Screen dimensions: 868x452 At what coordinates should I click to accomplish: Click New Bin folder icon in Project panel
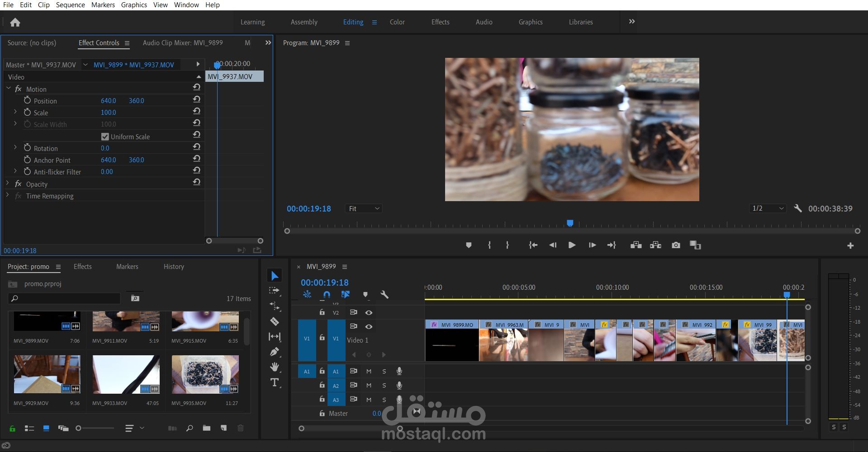coord(207,428)
